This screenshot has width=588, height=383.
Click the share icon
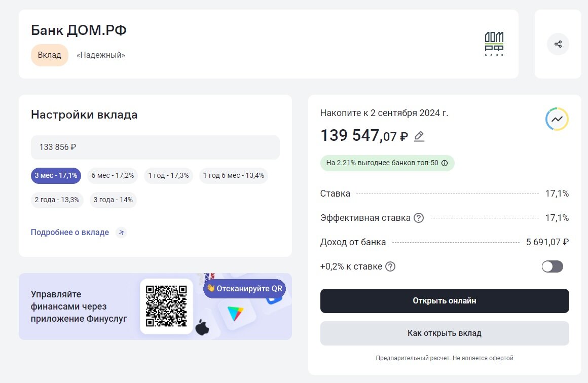(558, 44)
